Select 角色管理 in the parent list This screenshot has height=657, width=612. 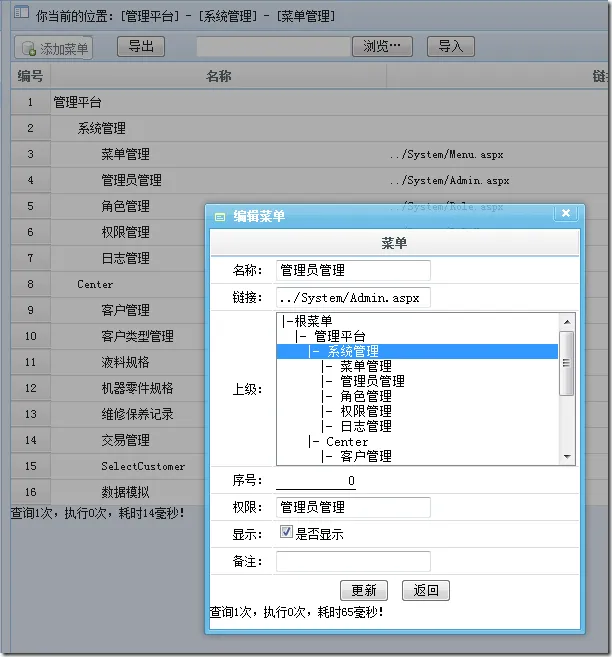(417, 396)
